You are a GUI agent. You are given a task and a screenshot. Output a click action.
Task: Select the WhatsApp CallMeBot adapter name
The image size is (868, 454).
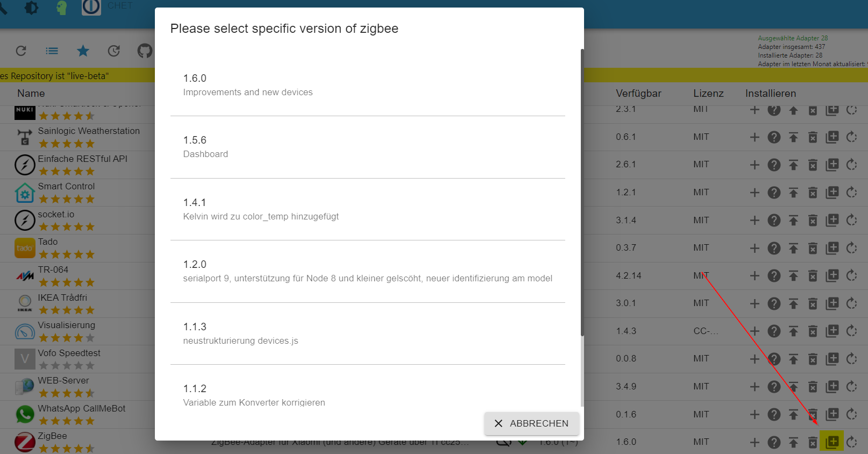(x=82, y=408)
